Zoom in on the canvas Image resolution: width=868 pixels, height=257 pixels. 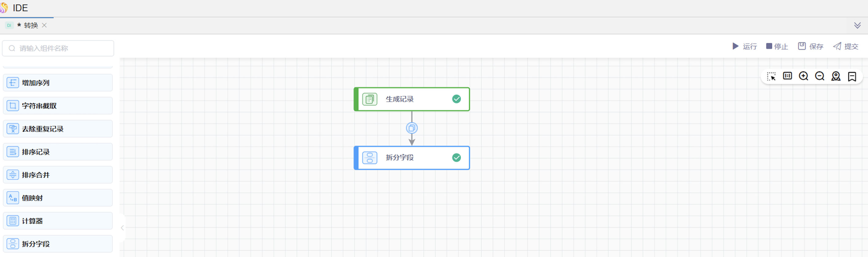click(x=803, y=76)
